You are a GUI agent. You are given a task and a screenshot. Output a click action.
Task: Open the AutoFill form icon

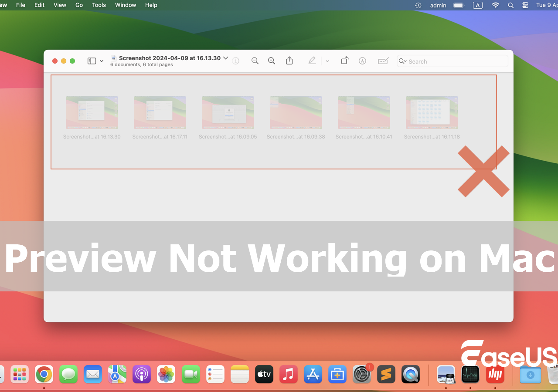[383, 61]
